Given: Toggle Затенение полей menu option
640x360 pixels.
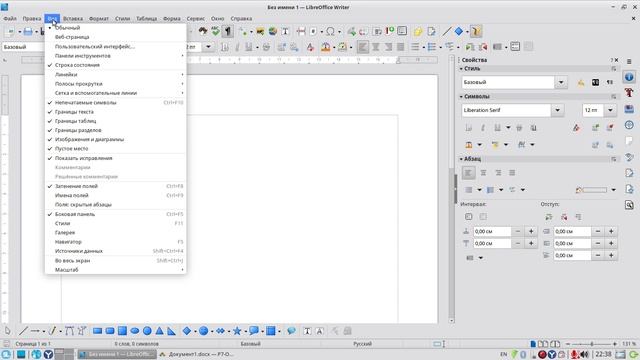Looking at the screenshot, I should [116, 186].
